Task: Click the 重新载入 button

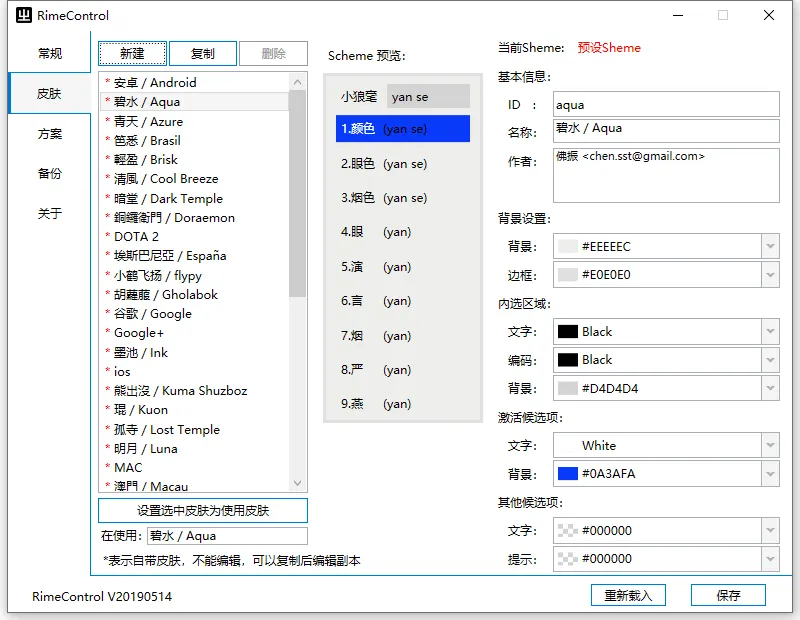Action: tap(628, 595)
